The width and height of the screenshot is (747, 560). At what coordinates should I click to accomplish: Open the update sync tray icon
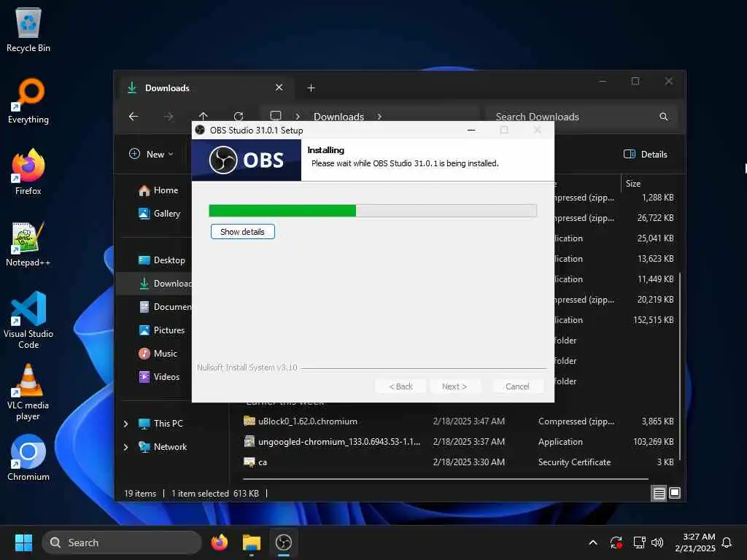pos(616,542)
